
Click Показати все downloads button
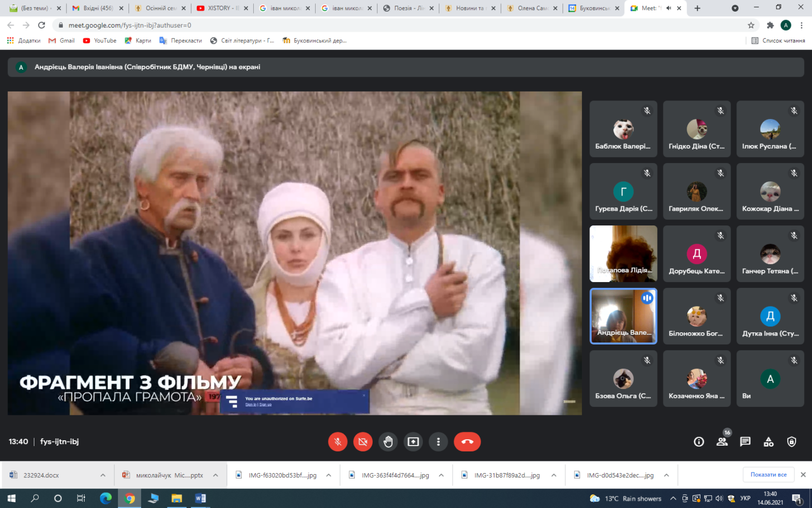769,475
